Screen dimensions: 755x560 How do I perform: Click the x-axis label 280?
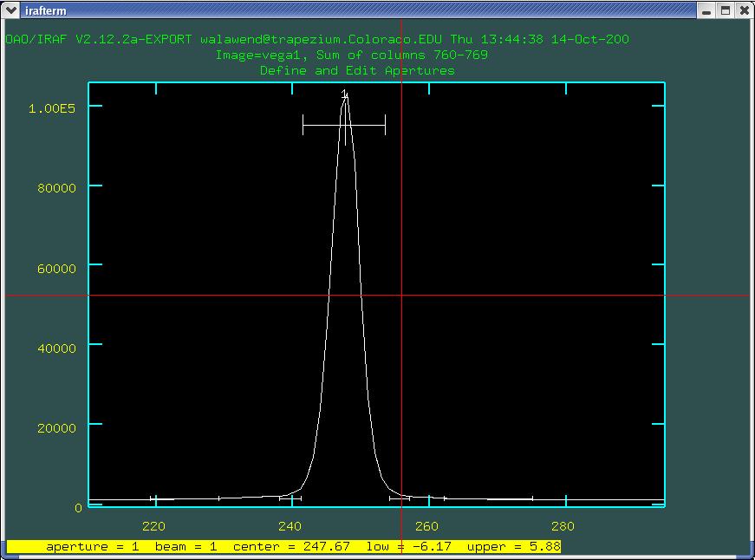click(563, 526)
